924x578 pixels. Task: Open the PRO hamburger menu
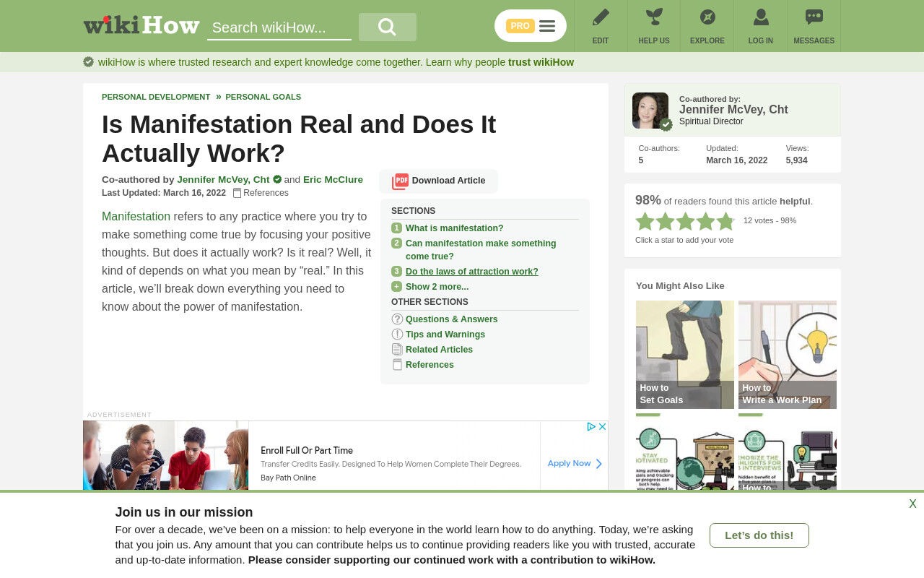pyautogui.click(x=547, y=26)
